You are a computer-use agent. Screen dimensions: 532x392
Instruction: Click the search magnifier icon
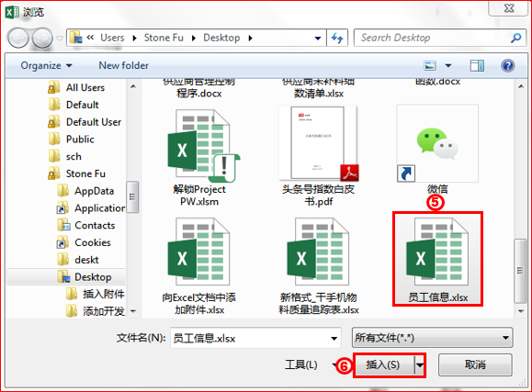[x=515, y=38]
